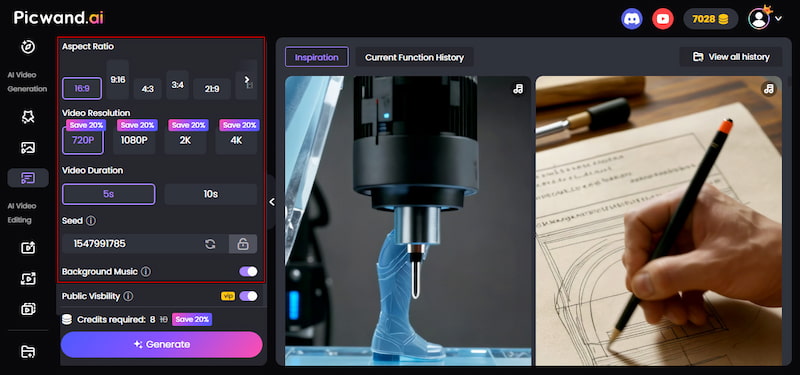This screenshot has width=800, height=375.
Task: Click the 7028 credits coin balance
Action: tap(711, 19)
